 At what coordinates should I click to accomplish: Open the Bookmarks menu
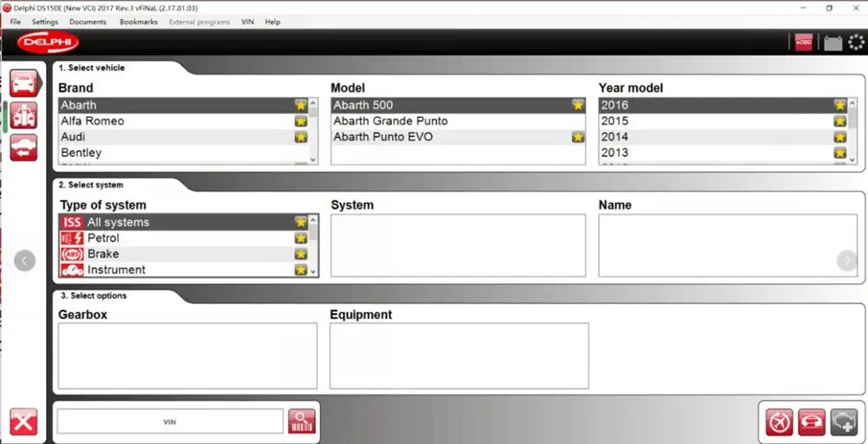click(138, 23)
